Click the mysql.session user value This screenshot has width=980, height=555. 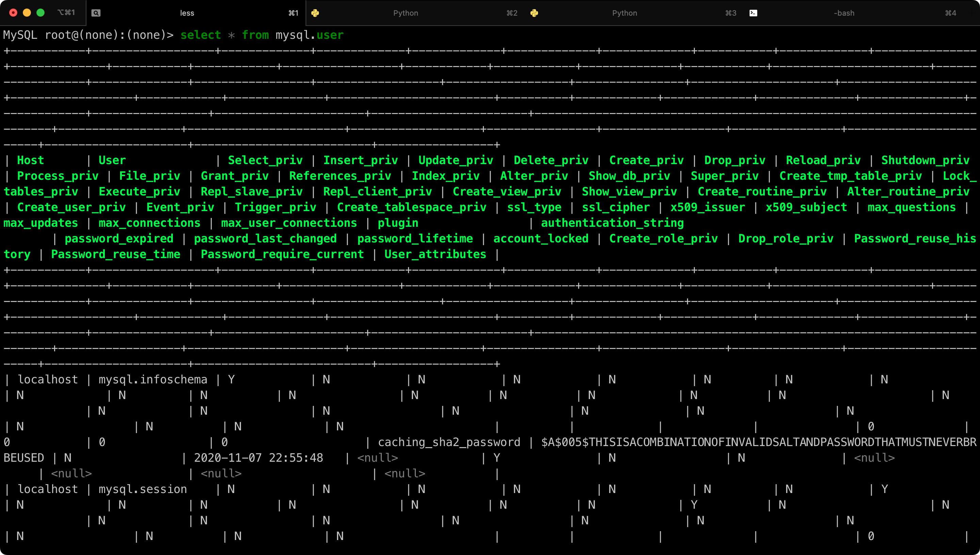point(143,489)
